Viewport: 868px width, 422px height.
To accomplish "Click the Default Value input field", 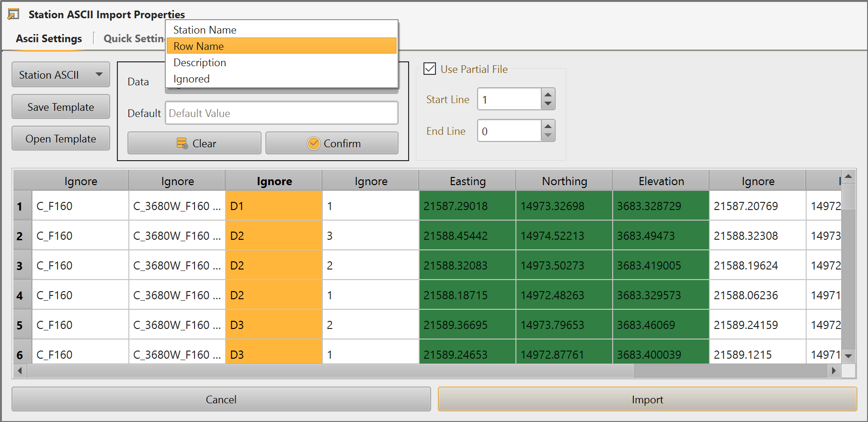I will (282, 113).
